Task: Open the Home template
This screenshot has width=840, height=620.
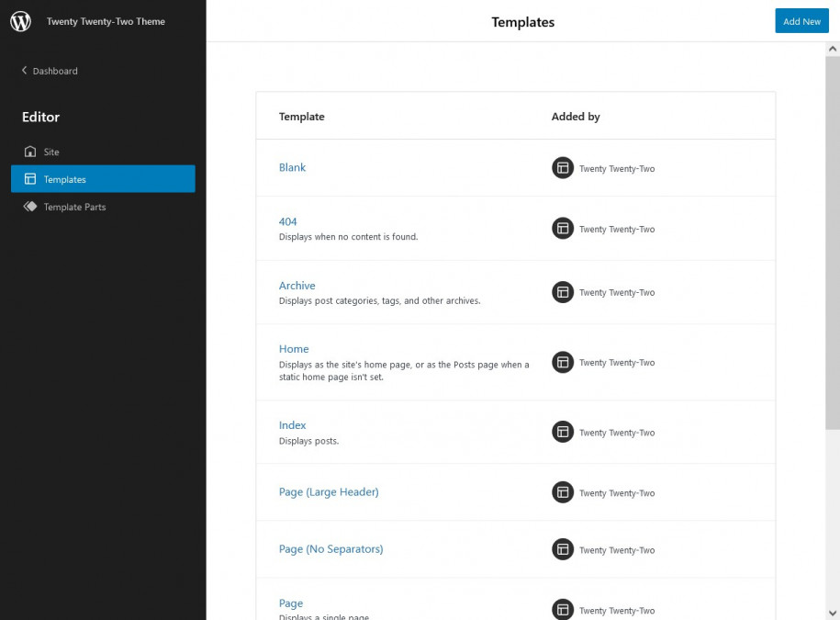Action: click(x=294, y=349)
